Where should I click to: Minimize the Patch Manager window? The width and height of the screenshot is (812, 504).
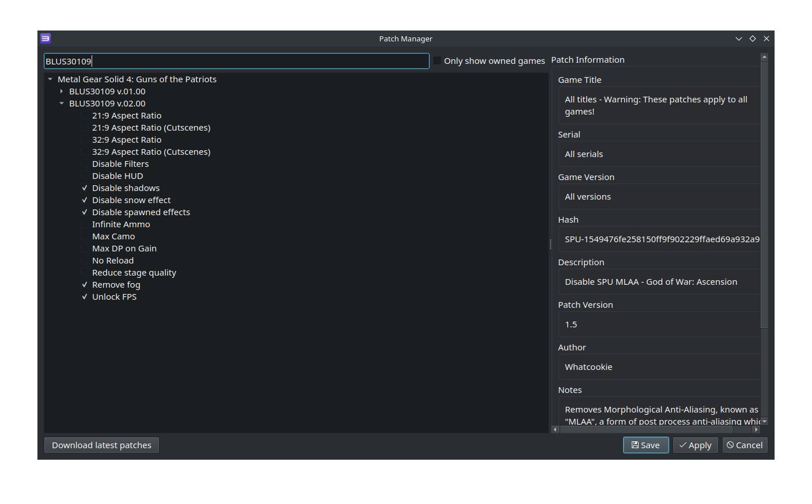coord(739,39)
